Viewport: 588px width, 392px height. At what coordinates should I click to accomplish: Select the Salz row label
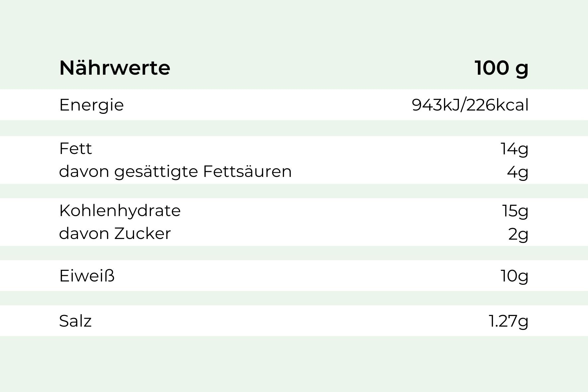tap(75, 321)
